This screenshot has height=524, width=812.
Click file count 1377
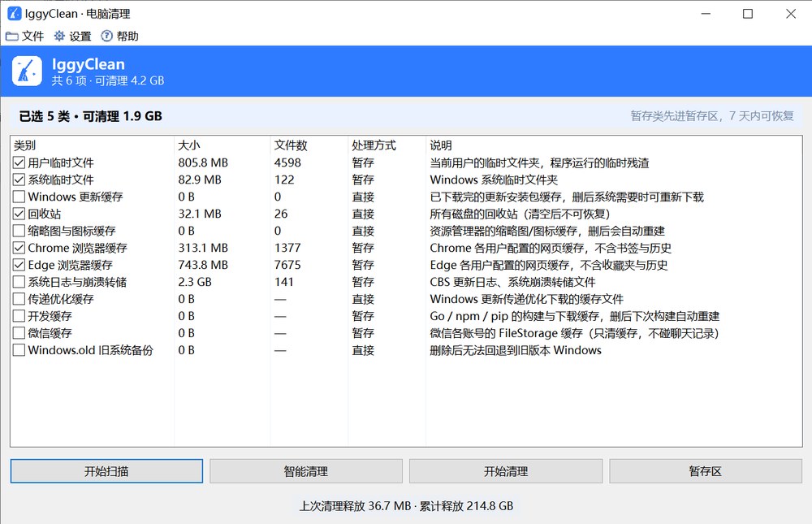[287, 248]
